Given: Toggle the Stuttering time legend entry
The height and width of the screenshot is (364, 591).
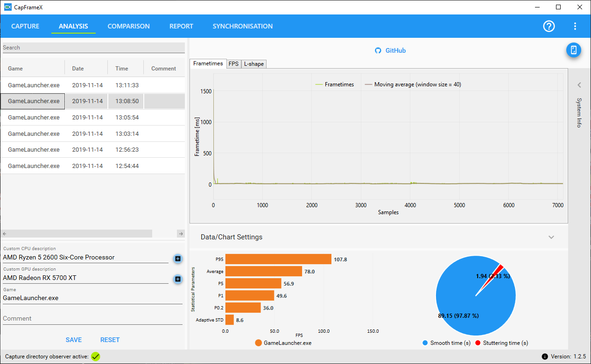Looking at the screenshot, I should [x=502, y=343].
